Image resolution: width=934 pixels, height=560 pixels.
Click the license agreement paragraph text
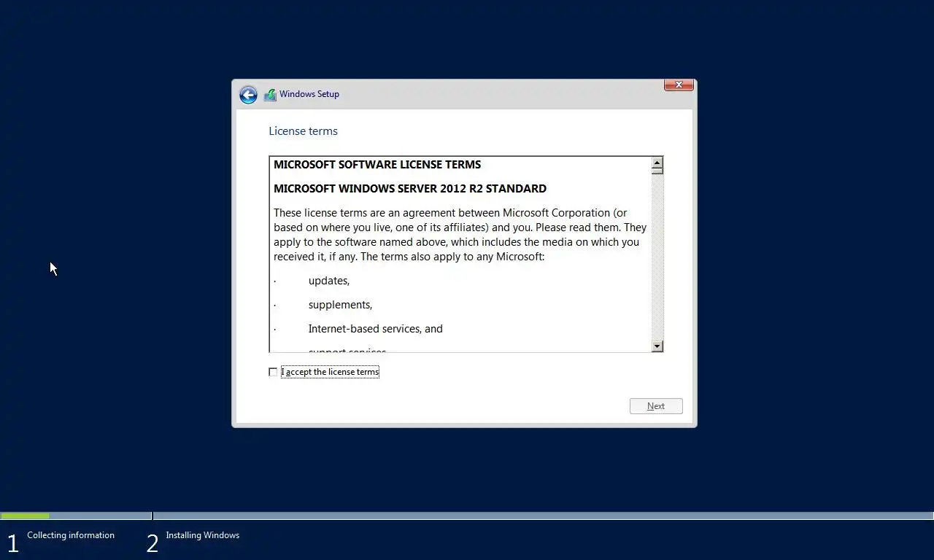pos(460,235)
